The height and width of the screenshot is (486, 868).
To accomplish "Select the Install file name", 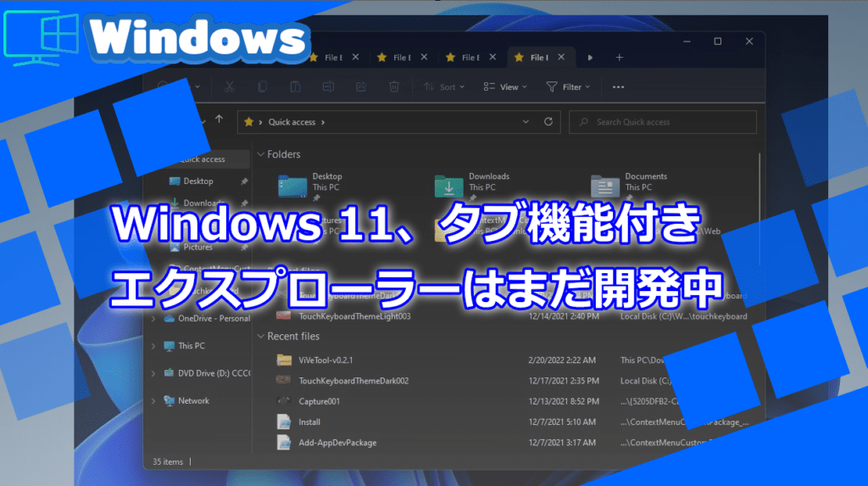I will [x=309, y=422].
